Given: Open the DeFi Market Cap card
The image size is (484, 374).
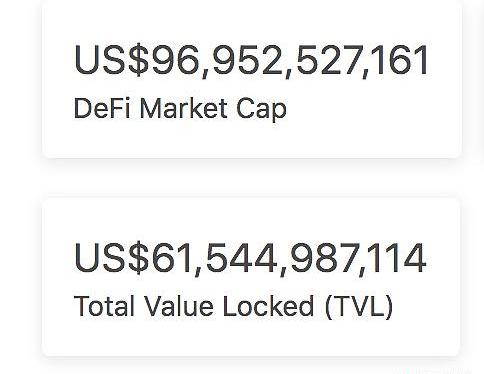Looking at the screenshot, I should pos(252,78).
